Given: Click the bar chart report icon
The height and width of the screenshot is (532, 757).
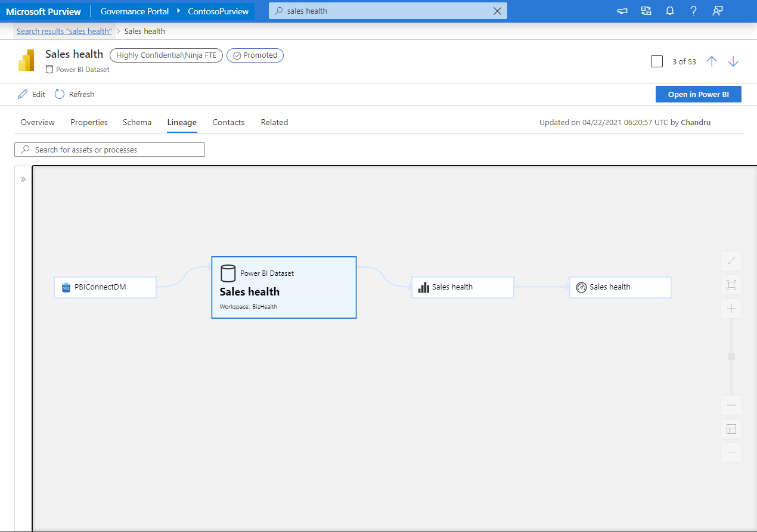Looking at the screenshot, I should [424, 288].
